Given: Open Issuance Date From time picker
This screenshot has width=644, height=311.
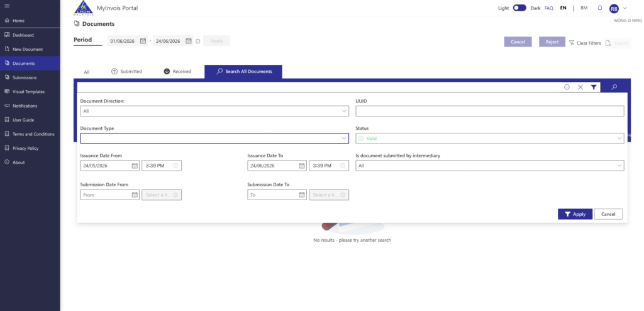Looking at the screenshot, I should [162, 166].
